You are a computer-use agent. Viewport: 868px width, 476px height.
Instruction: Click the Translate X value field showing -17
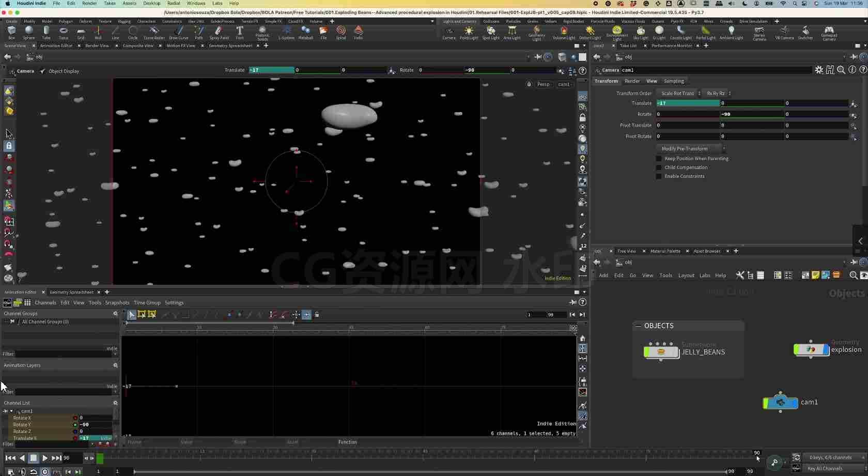(x=688, y=103)
